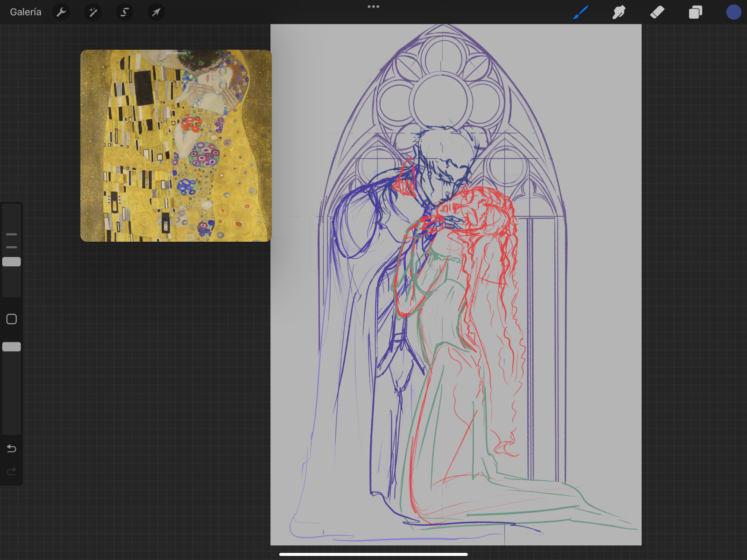Tap the undo arrow
The image size is (747, 560).
click(12, 448)
